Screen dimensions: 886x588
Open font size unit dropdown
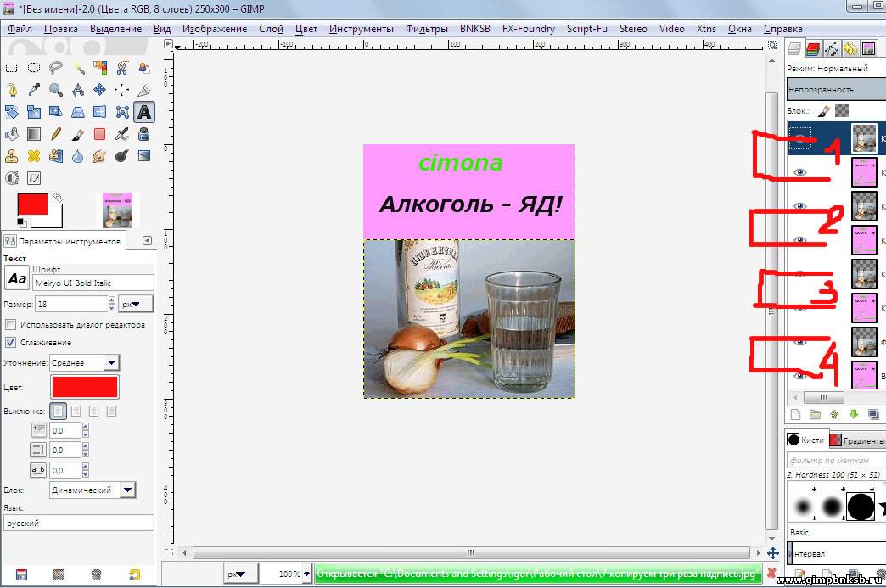coord(136,304)
